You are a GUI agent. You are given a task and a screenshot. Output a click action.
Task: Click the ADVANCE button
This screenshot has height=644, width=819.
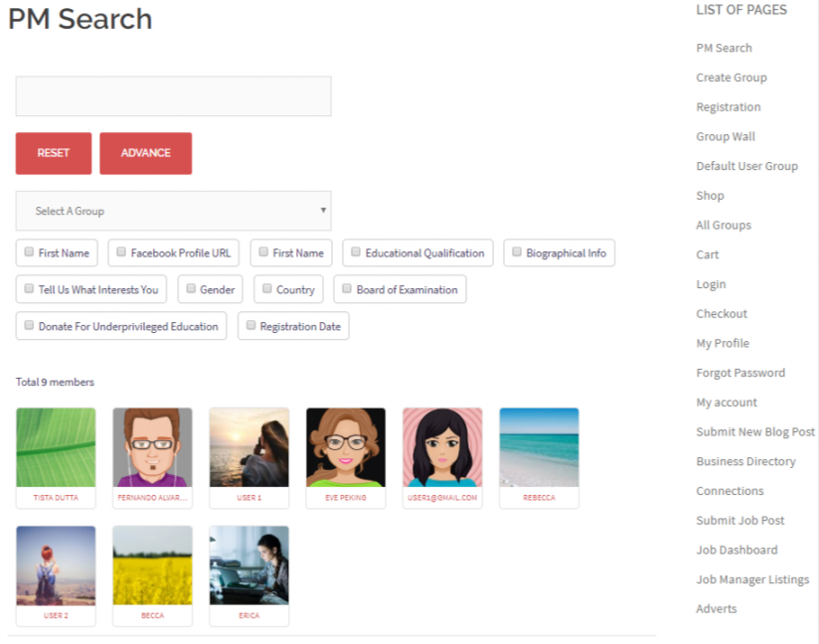(x=145, y=153)
